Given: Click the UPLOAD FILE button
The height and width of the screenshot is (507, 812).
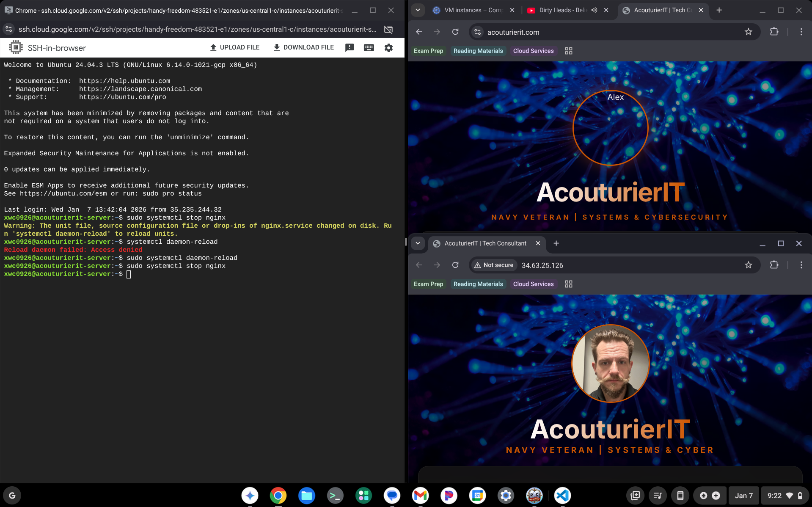Looking at the screenshot, I should [235, 47].
